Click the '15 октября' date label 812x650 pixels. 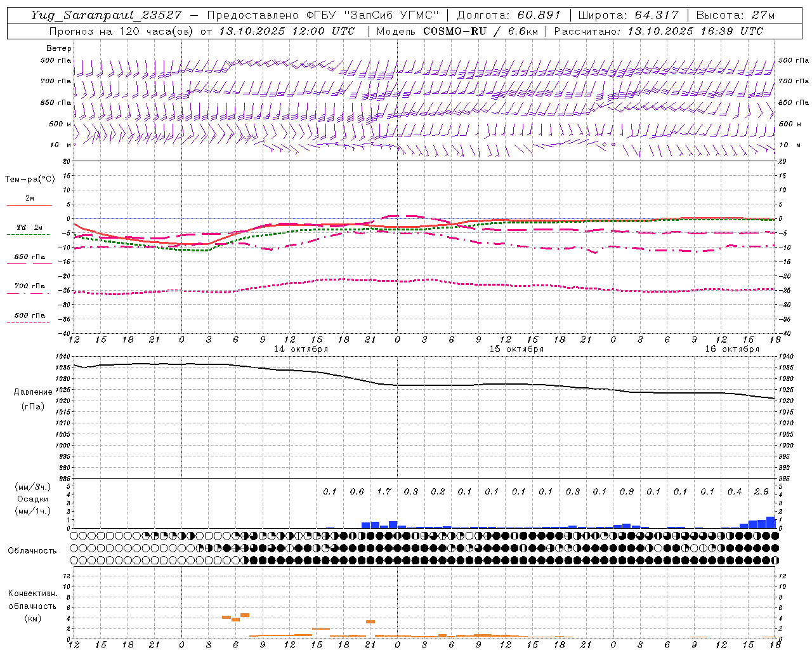click(516, 349)
